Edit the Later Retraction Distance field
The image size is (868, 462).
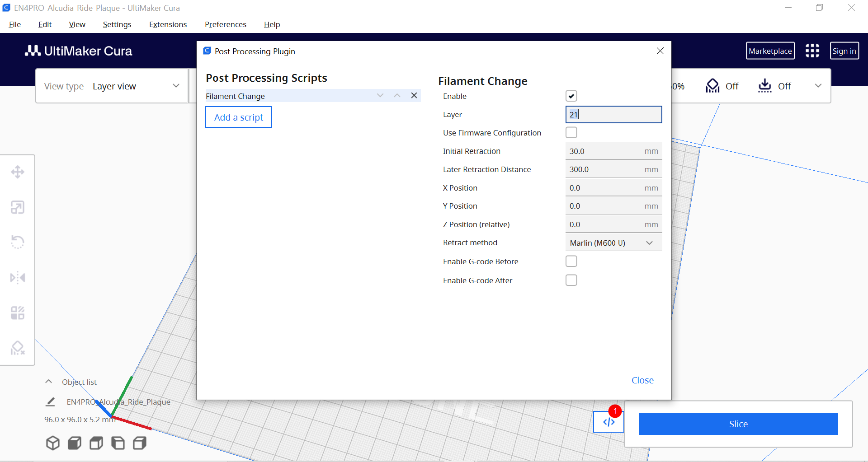click(613, 169)
